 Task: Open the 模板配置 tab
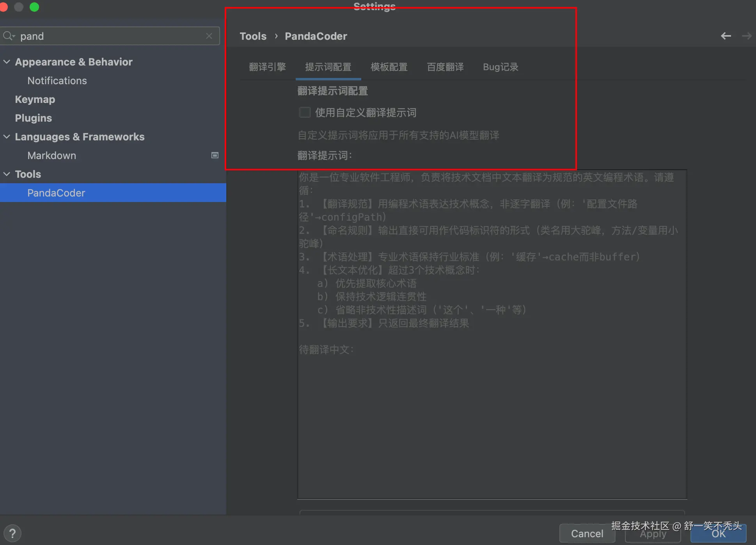[x=389, y=67]
